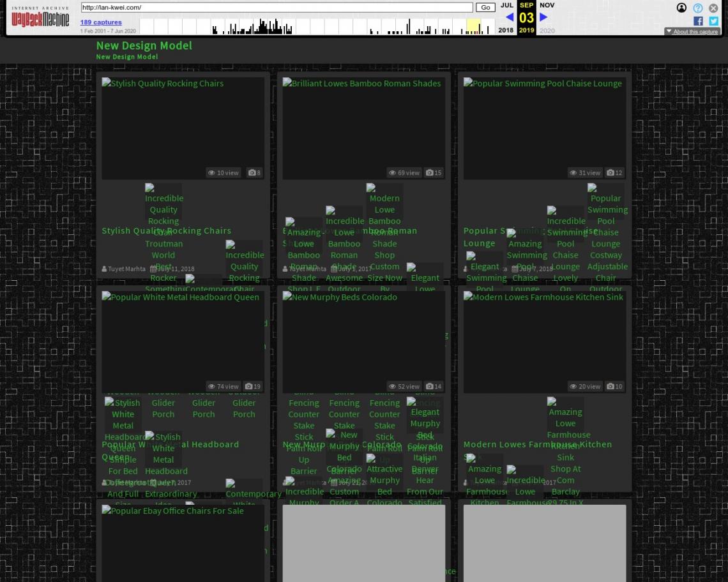
Task: Open the large New Design Model site title
Action: pyautogui.click(x=144, y=45)
